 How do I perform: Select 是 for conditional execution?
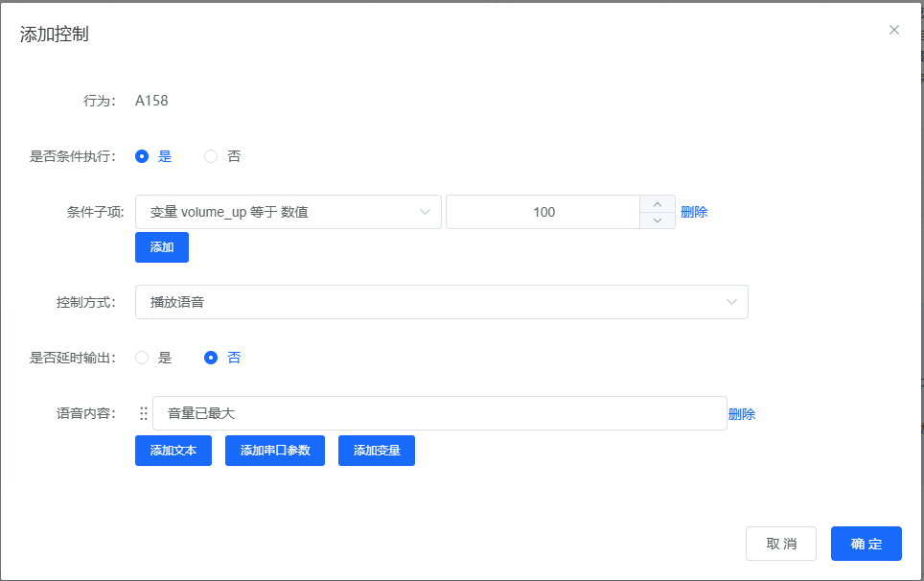140,155
